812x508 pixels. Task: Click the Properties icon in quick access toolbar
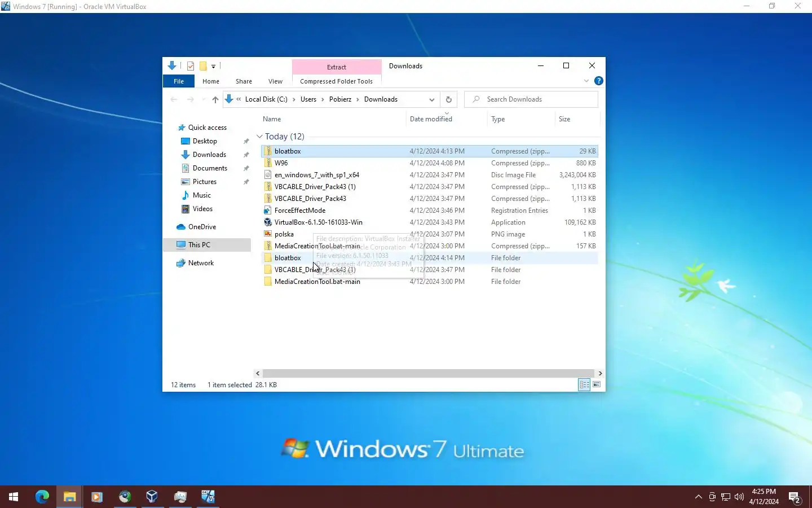coord(191,66)
